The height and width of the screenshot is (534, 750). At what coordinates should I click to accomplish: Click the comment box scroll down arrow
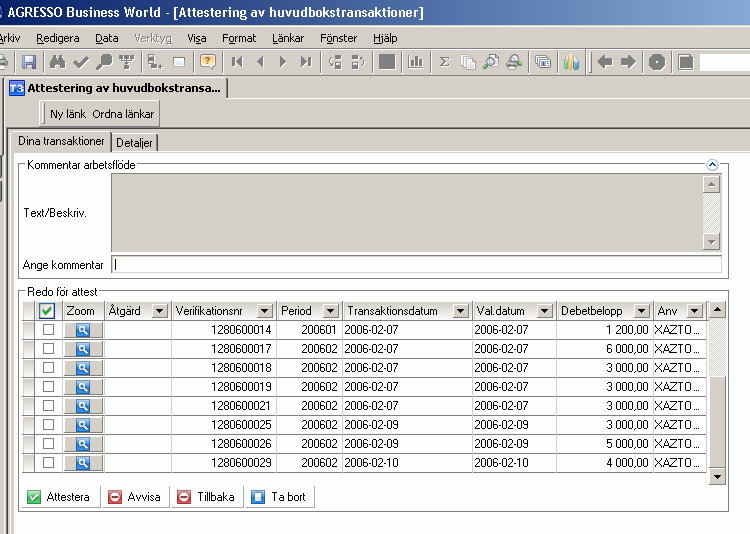(x=711, y=242)
